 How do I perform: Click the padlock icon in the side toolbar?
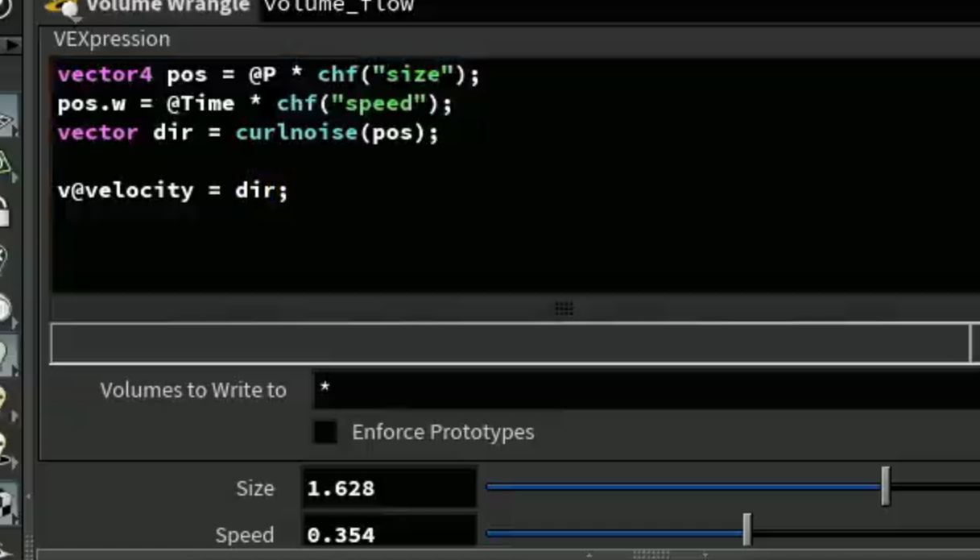coord(4,213)
